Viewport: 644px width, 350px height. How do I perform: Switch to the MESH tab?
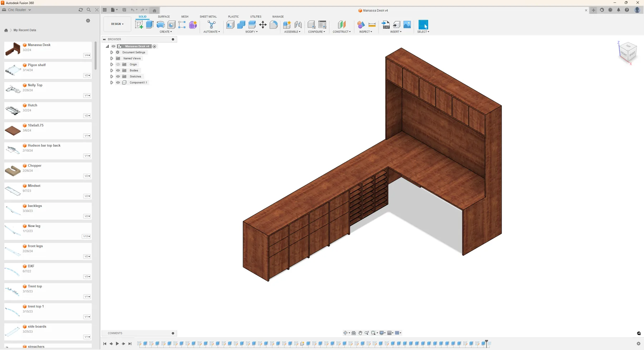(185, 17)
